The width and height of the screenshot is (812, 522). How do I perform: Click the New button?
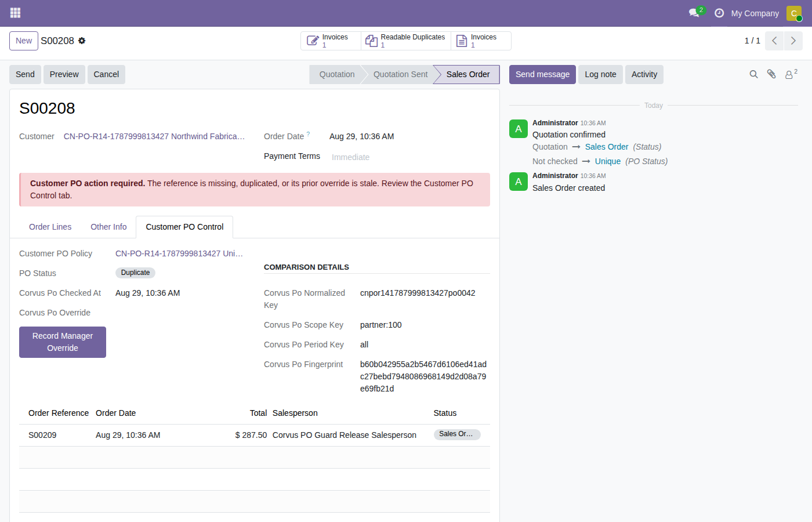24,41
